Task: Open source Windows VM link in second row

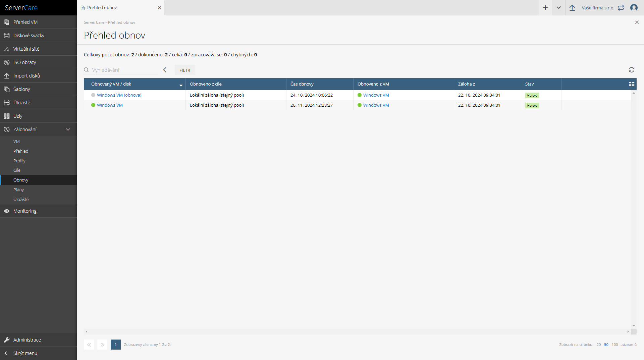Action: click(376, 105)
